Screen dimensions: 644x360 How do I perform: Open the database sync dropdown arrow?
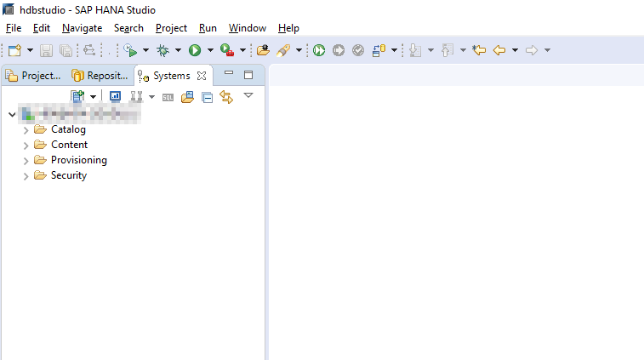[x=394, y=50]
